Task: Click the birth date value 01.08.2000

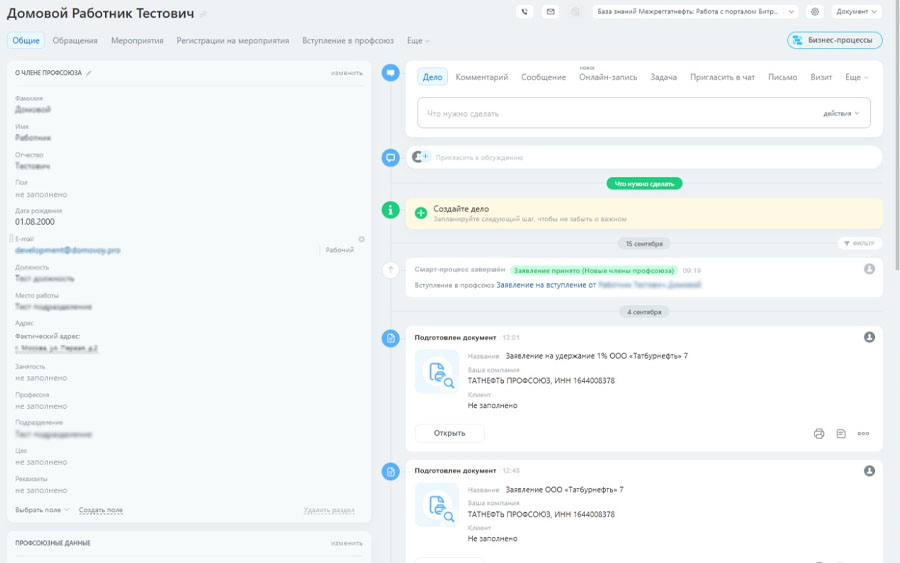Action: [x=35, y=222]
